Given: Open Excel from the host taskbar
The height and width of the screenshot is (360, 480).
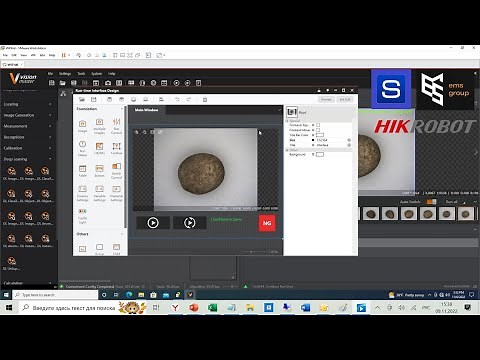Looking at the screenshot, I should click(x=212, y=308).
